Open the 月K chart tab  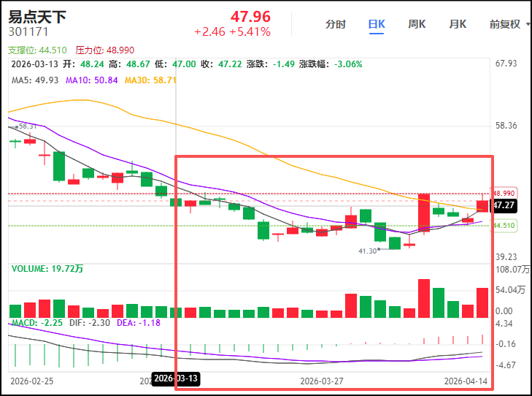[458, 24]
